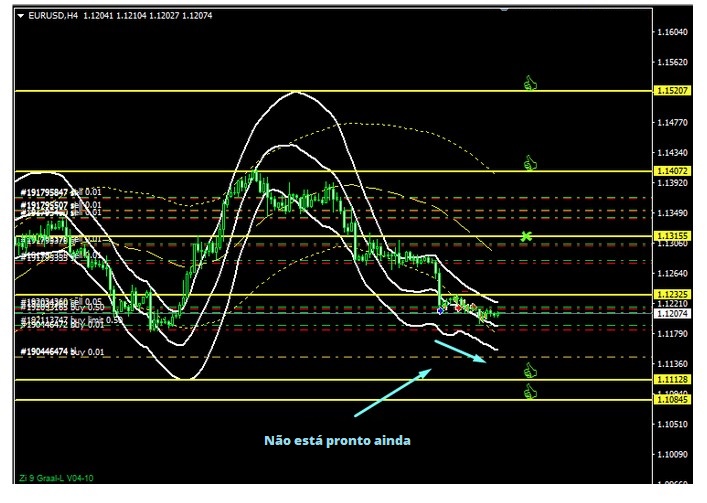Select the 'Não está pronto ainda' text annotation
This screenshot has width=707, height=503.
pos(337,440)
